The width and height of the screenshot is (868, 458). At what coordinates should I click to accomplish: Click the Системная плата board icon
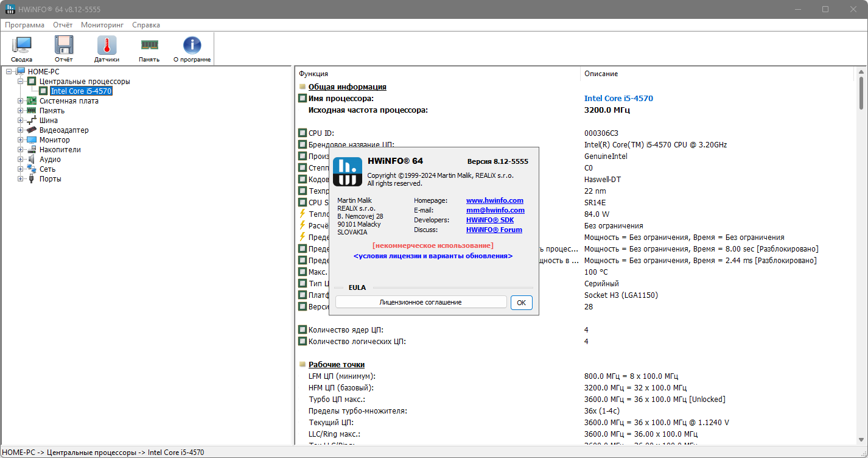pos(32,101)
